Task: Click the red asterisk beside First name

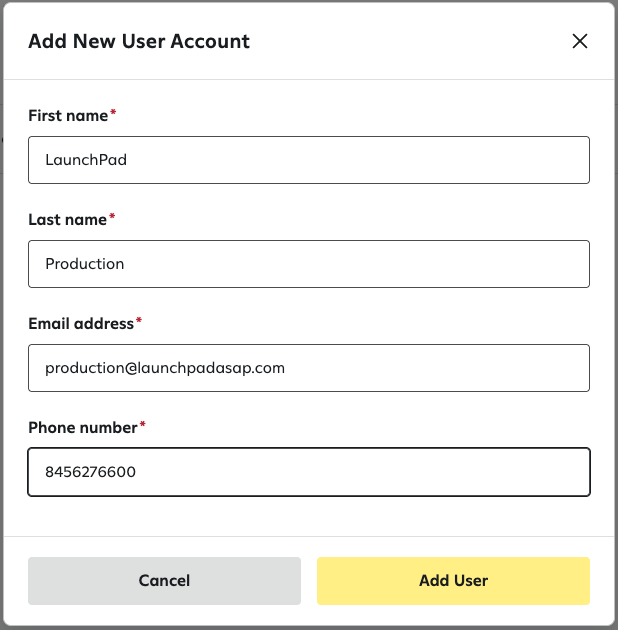Action: click(113, 114)
